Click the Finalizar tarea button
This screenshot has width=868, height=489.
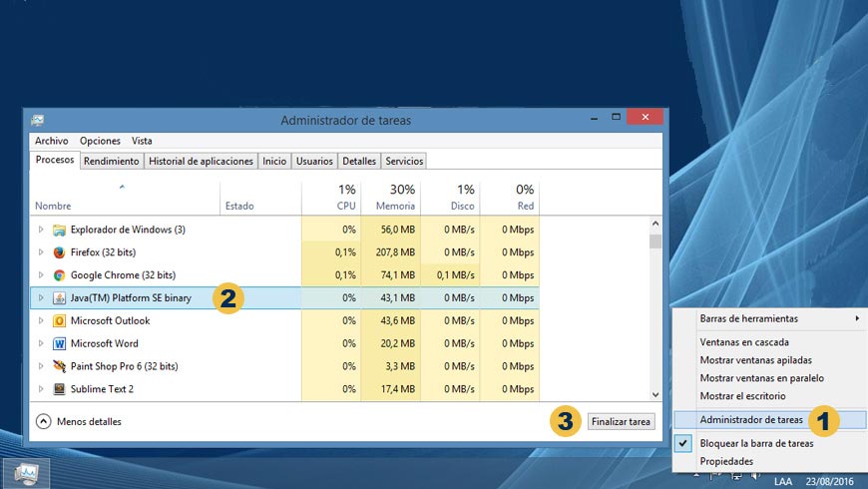[621, 421]
